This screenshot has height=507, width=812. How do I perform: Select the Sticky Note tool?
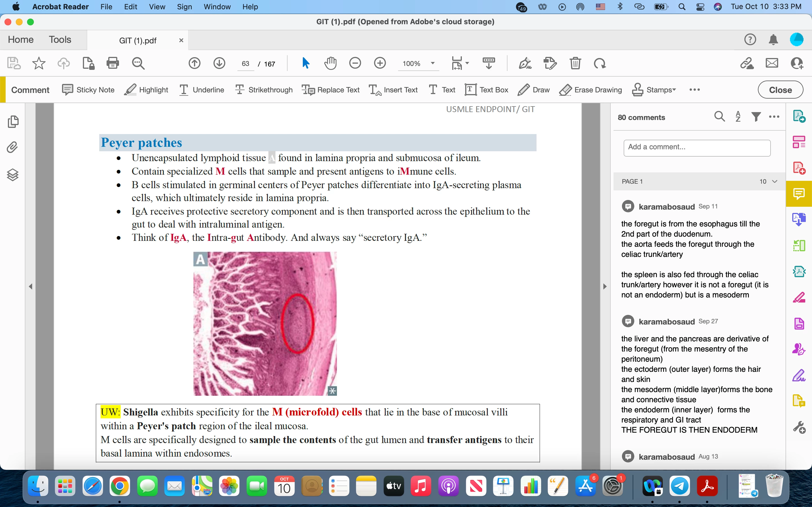coord(88,90)
